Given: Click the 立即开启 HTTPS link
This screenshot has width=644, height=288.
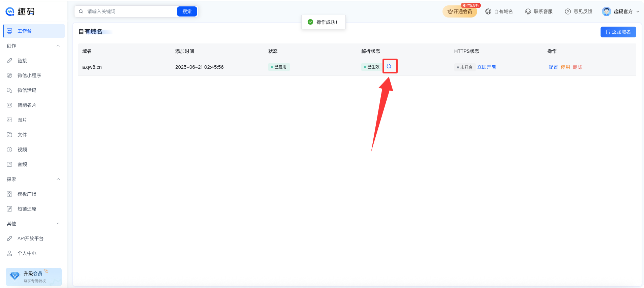Looking at the screenshot, I should (x=486, y=67).
